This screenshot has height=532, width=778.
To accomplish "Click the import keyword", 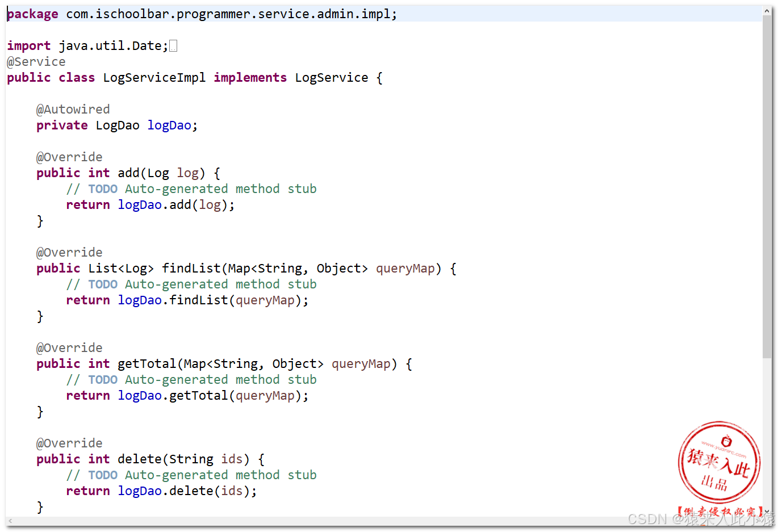I will pos(29,46).
